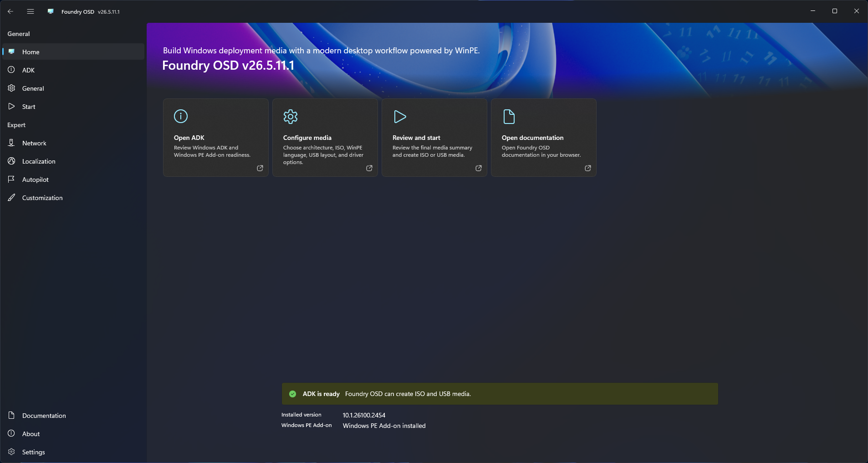This screenshot has height=463, width=868.
Task: Click the 'ADK is ready' status text
Action: pyautogui.click(x=321, y=394)
